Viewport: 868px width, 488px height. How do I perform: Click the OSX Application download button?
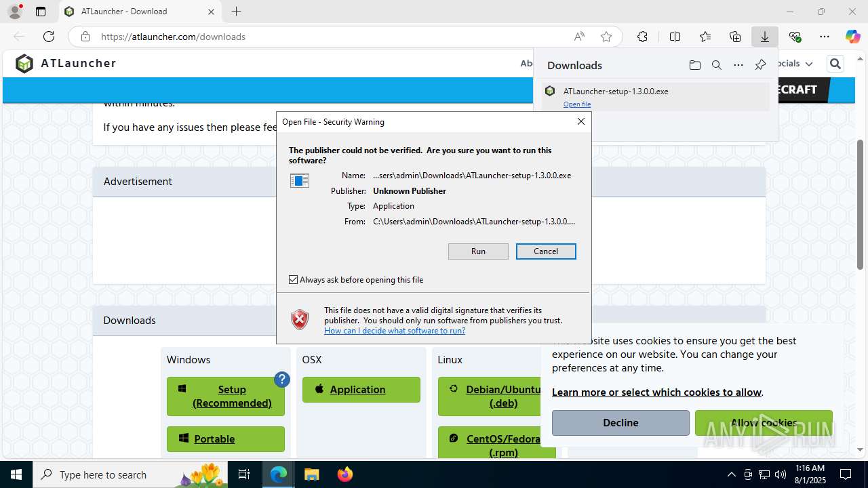click(x=361, y=390)
